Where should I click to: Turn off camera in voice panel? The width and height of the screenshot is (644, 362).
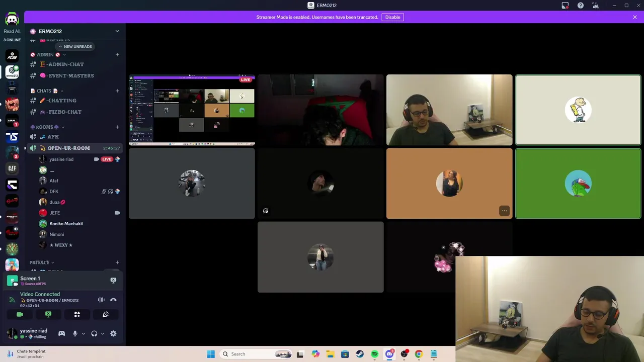(20, 314)
